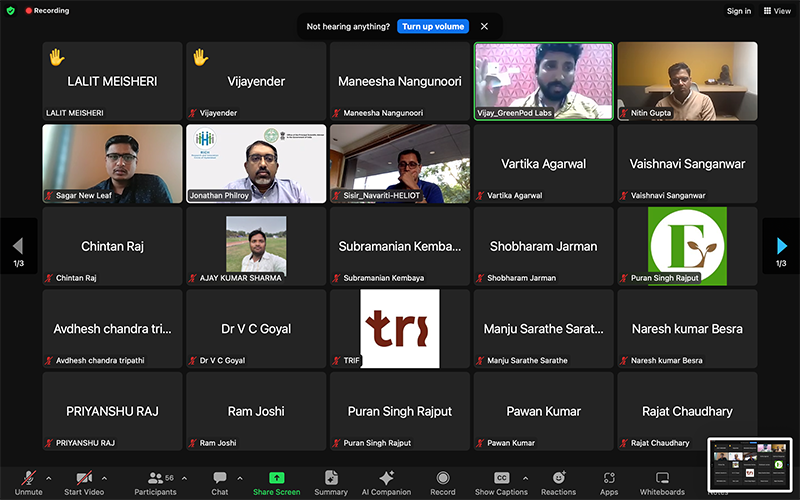Open the Reactions picker
Image resolution: width=800 pixels, height=500 pixels.
(558, 478)
